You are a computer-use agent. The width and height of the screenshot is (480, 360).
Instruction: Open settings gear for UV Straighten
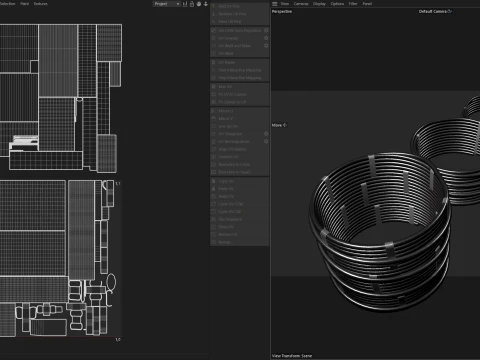pos(266,134)
